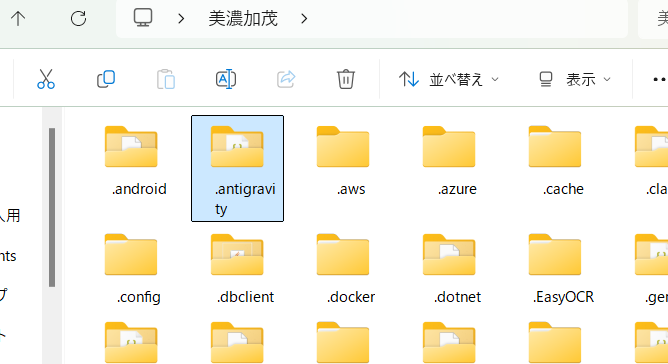
Task: Open the 表示 view dropdown
Action: coord(575,79)
